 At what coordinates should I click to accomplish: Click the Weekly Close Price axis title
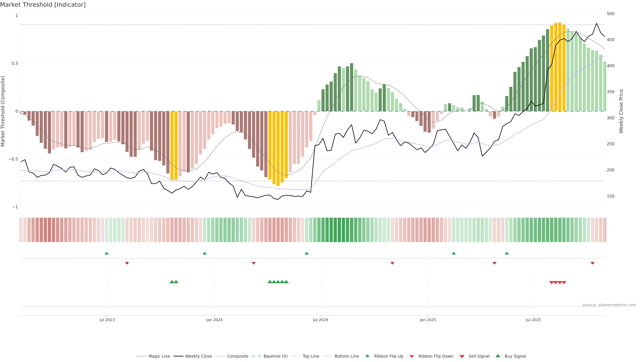pyautogui.click(x=621, y=111)
